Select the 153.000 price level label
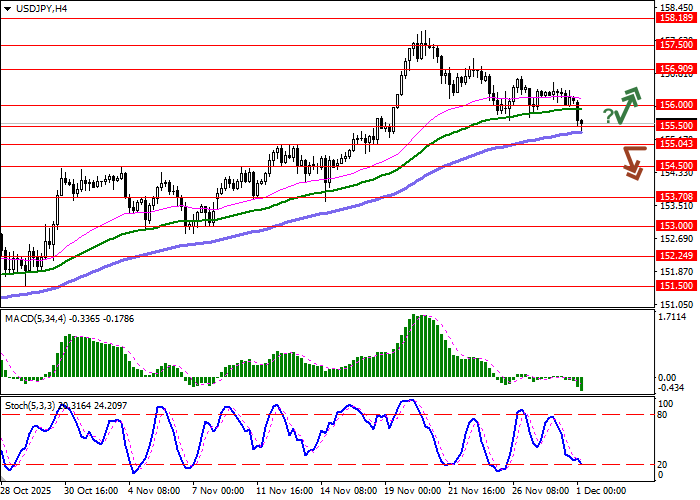The height and width of the screenshot is (500, 700). click(675, 226)
